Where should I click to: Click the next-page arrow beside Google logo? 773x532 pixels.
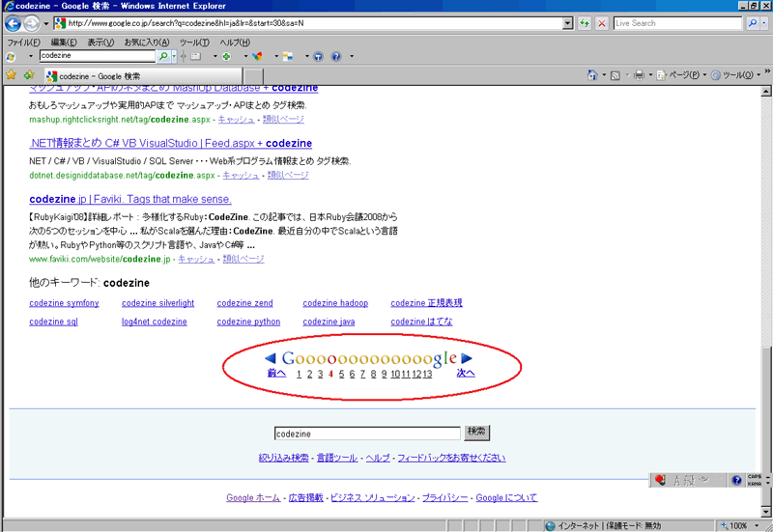coord(467,359)
